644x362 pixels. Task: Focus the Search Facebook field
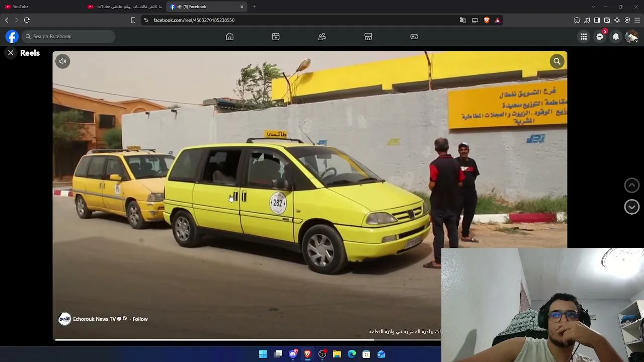pos(68,37)
